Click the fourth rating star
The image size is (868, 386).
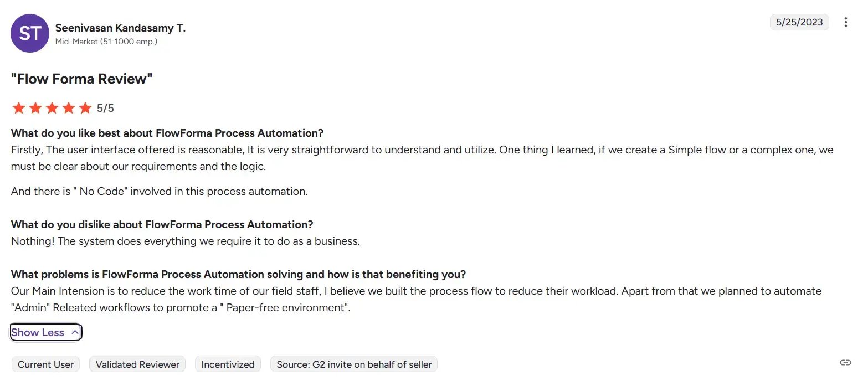click(x=69, y=108)
